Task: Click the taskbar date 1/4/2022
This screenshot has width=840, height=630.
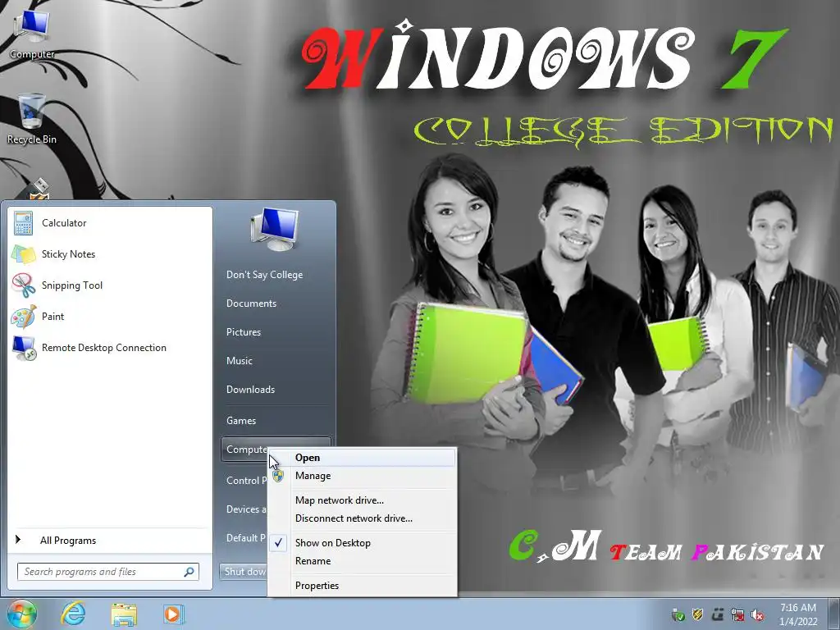Action: 798,622
